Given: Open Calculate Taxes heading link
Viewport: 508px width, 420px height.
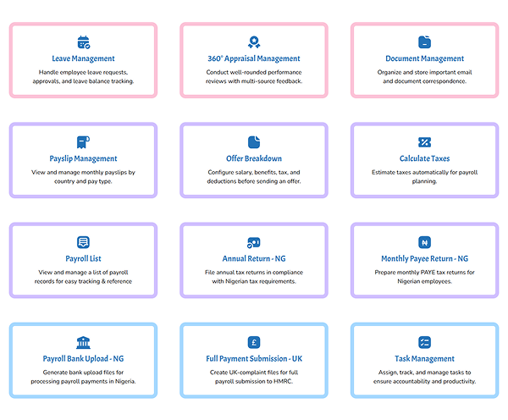Looking at the screenshot, I should (424, 158).
